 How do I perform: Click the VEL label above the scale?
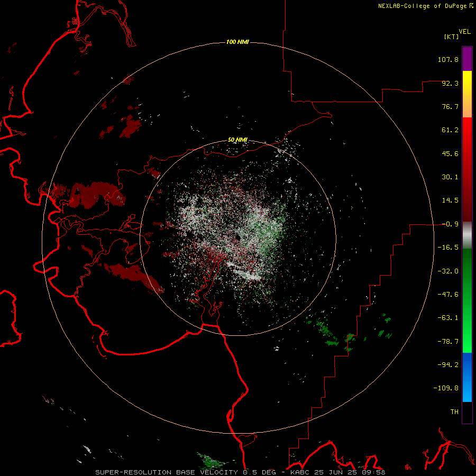[x=465, y=32]
